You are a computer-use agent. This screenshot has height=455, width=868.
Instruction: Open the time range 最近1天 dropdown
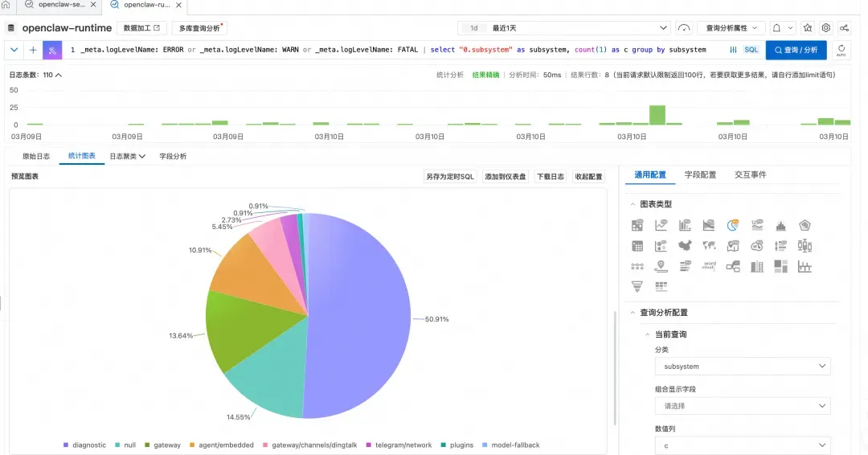(564, 27)
